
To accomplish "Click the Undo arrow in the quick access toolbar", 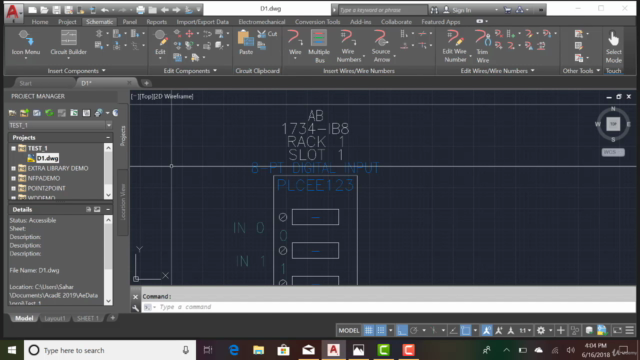I will coord(105,9).
